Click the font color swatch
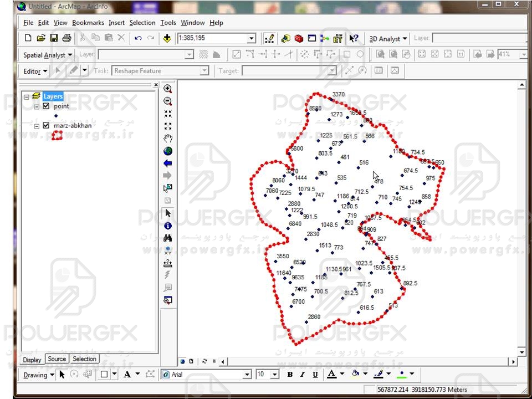This screenshot has height=399, width=532. [x=332, y=375]
